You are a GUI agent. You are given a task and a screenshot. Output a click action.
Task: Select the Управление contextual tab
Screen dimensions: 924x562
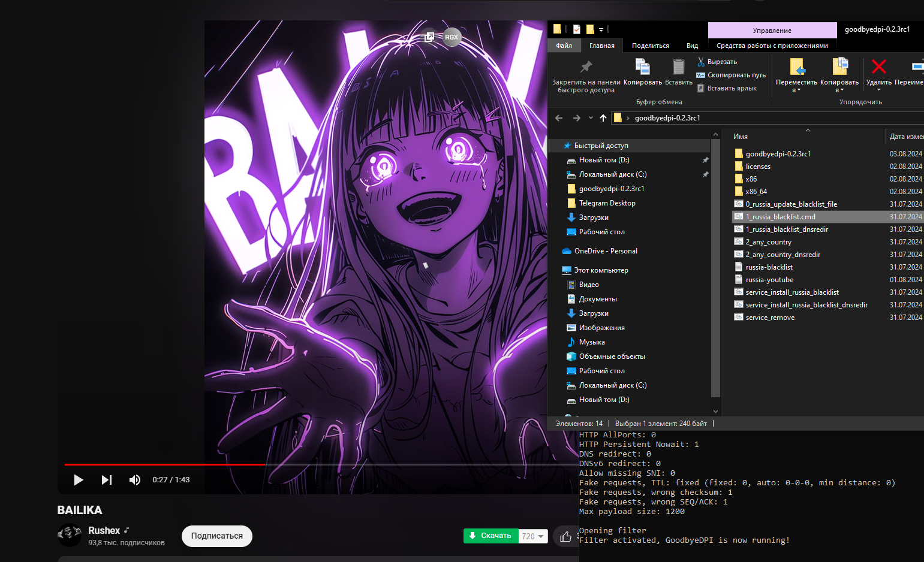[772, 31]
